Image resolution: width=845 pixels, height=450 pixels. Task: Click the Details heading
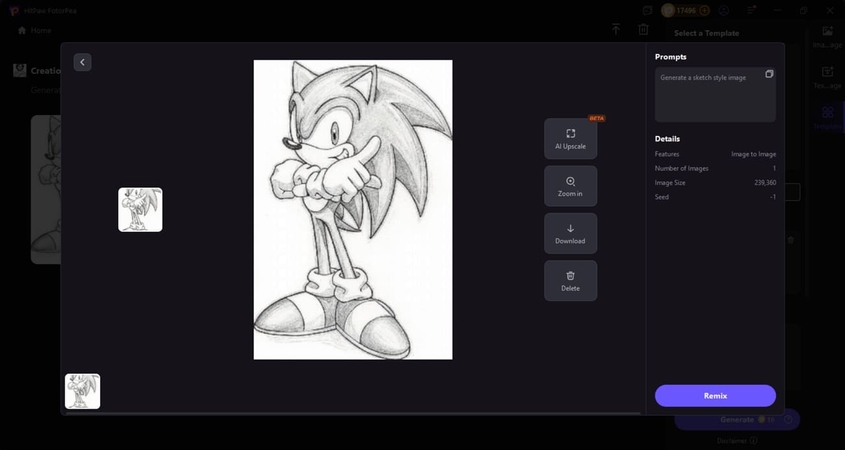[x=667, y=139]
